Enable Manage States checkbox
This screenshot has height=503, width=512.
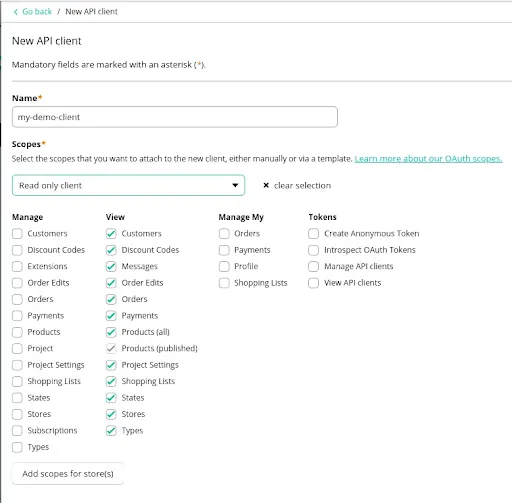click(17, 398)
